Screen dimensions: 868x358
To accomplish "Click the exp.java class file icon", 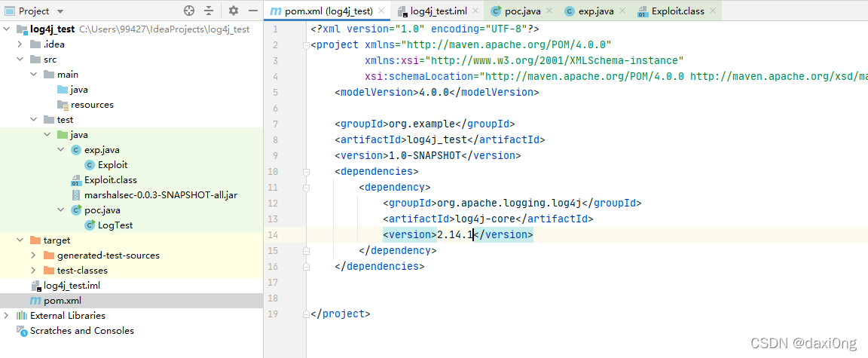I will click(x=76, y=150).
